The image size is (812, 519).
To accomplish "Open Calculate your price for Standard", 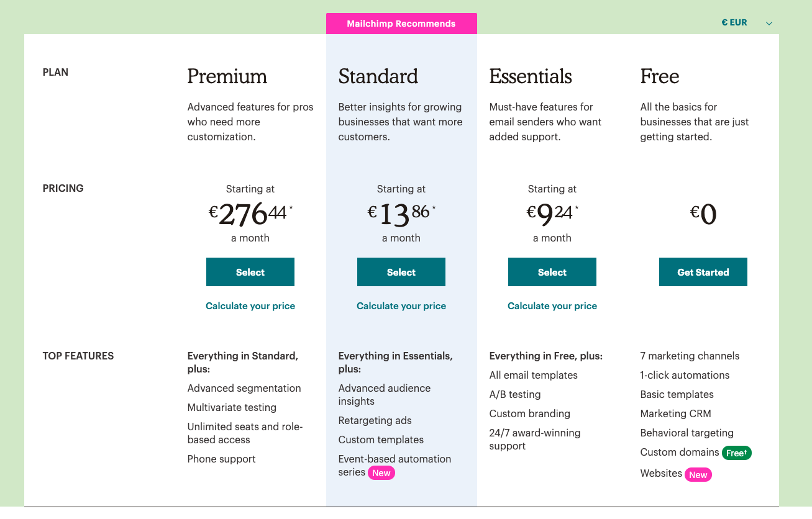I will (401, 306).
